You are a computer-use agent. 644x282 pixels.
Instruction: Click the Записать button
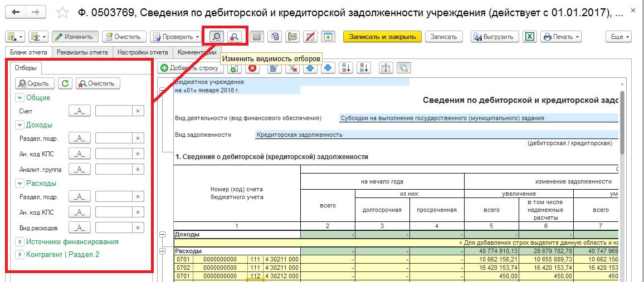[443, 37]
